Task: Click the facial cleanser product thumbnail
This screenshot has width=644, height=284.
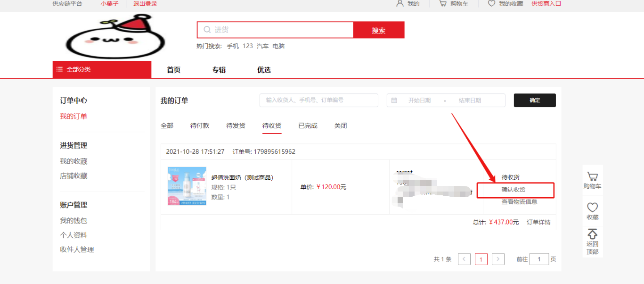Action: coord(187,186)
